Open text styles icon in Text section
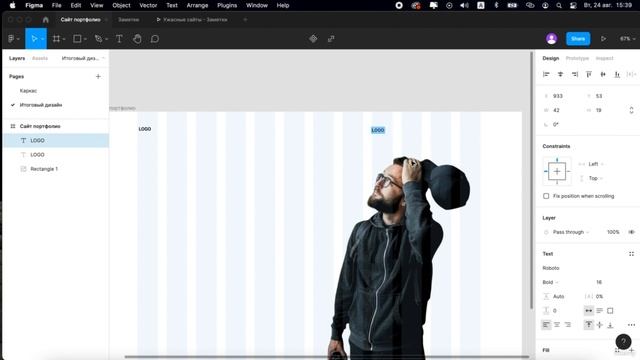Viewport: 640px width, 360px height. click(631, 254)
